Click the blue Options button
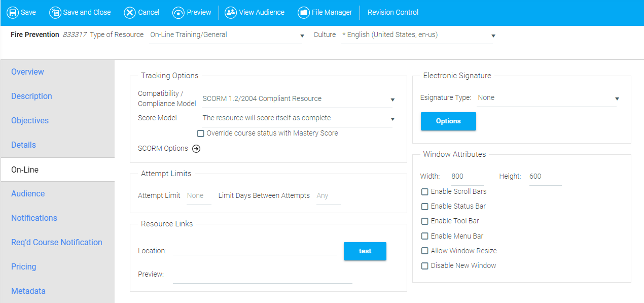The width and height of the screenshot is (644, 303). click(x=448, y=121)
